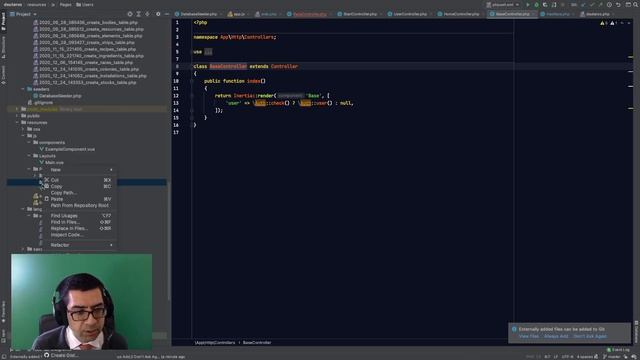Screen dimensions: 640x360
Task: Click the Users breadcrumb in navigation bar
Action: point(85,4)
